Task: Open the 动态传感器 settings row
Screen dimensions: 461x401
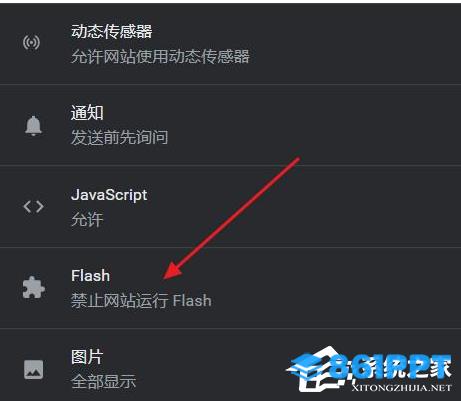Action: coord(230,44)
